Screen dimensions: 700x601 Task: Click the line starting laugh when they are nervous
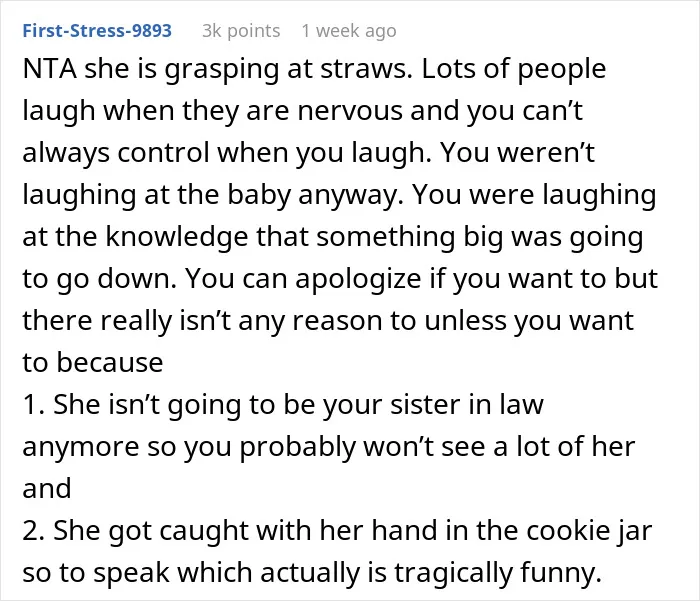click(303, 111)
